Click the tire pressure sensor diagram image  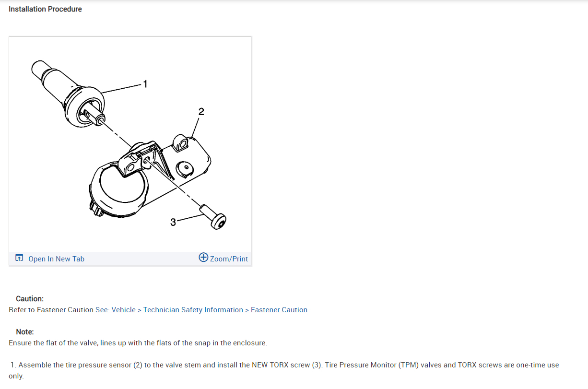tap(130, 144)
